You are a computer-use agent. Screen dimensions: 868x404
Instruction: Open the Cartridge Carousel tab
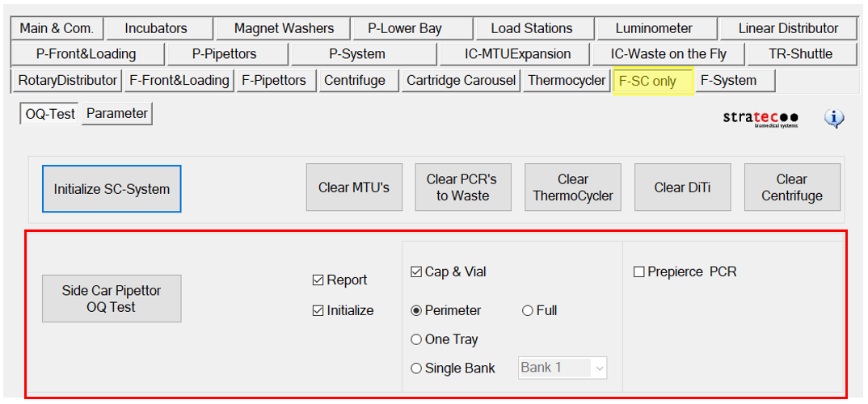461,81
